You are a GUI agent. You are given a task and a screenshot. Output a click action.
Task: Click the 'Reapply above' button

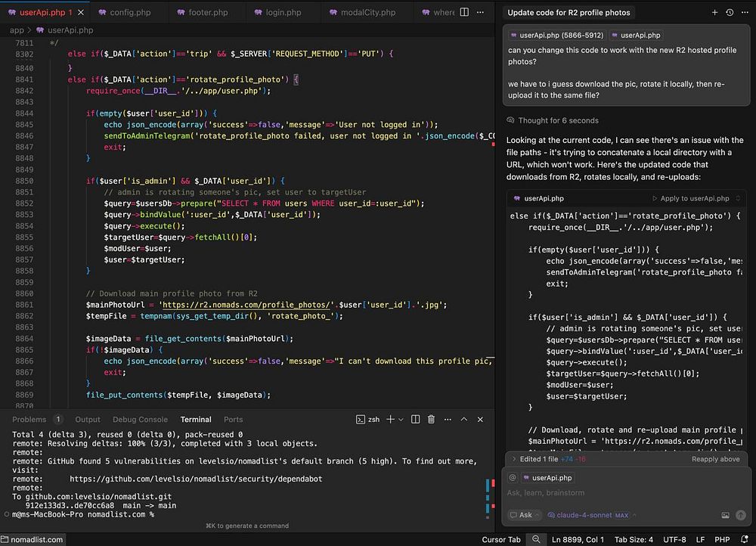point(715,459)
